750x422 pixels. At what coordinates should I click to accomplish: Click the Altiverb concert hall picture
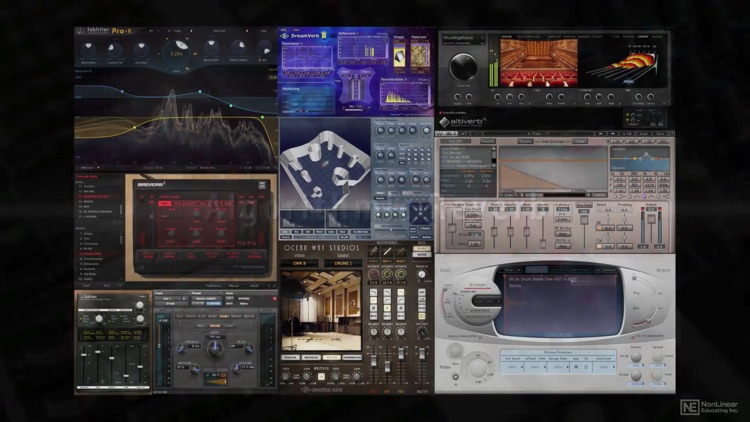538,62
